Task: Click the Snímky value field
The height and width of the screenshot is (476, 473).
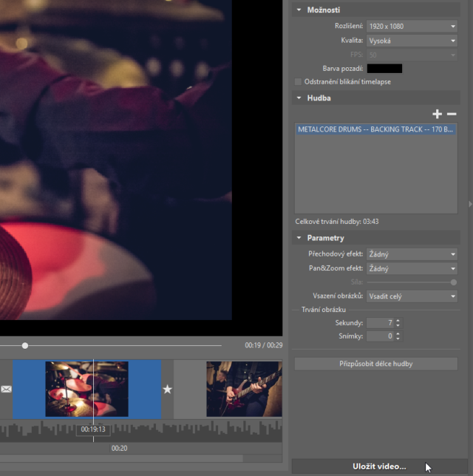Action: [x=380, y=336]
